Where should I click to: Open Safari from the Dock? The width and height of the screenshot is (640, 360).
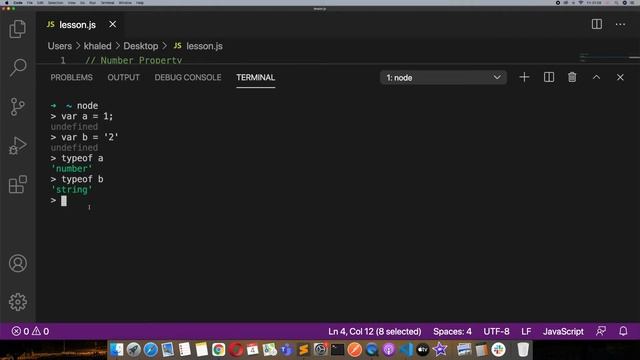[x=151, y=350]
